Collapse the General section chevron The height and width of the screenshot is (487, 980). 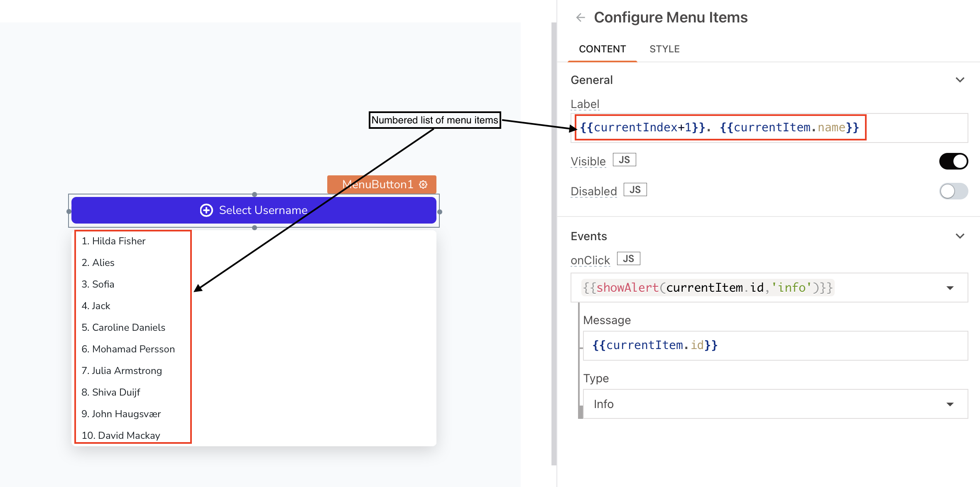(x=960, y=80)
